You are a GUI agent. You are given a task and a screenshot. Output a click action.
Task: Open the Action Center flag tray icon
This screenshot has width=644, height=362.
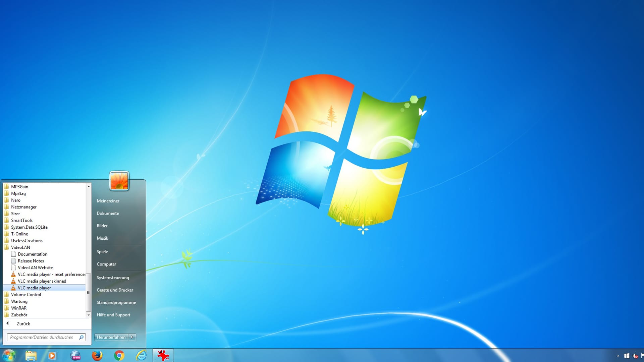click(642, 356)
